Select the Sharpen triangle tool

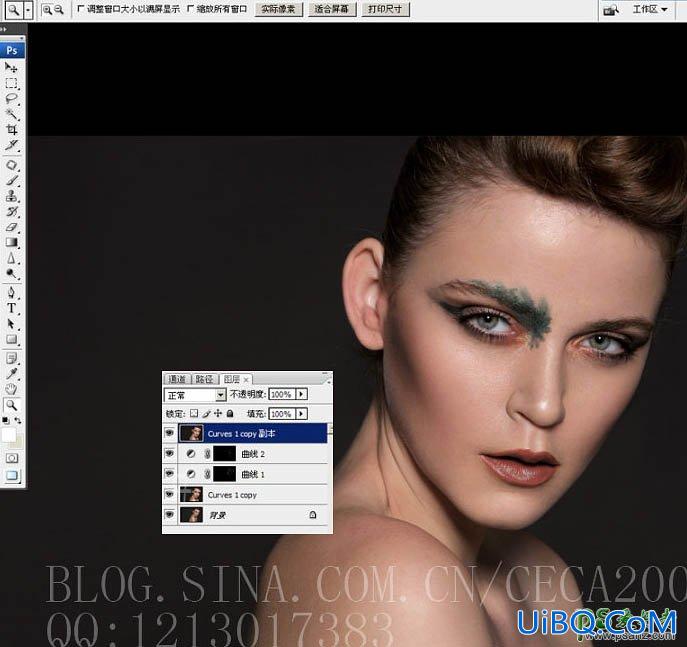click(11, 258)
